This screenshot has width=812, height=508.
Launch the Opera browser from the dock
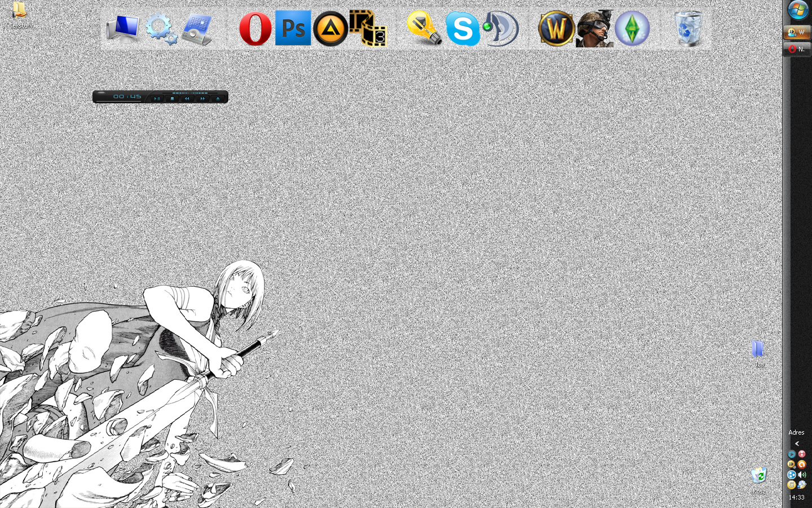click(255, 29)
